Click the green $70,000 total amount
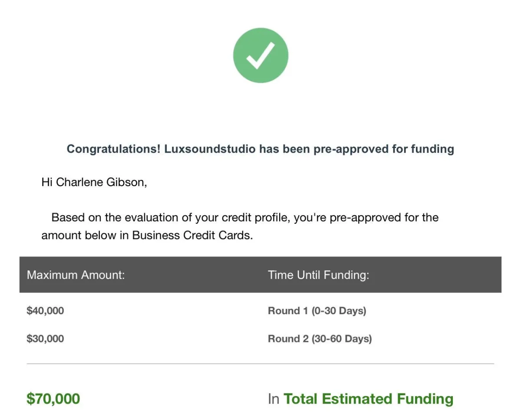This screenshot has width=521, height=420. (53, 399)
